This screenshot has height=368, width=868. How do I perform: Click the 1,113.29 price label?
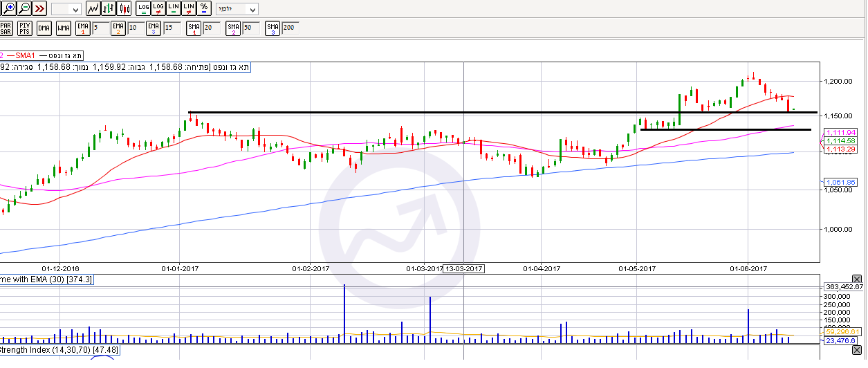click(x=842, y=149)
